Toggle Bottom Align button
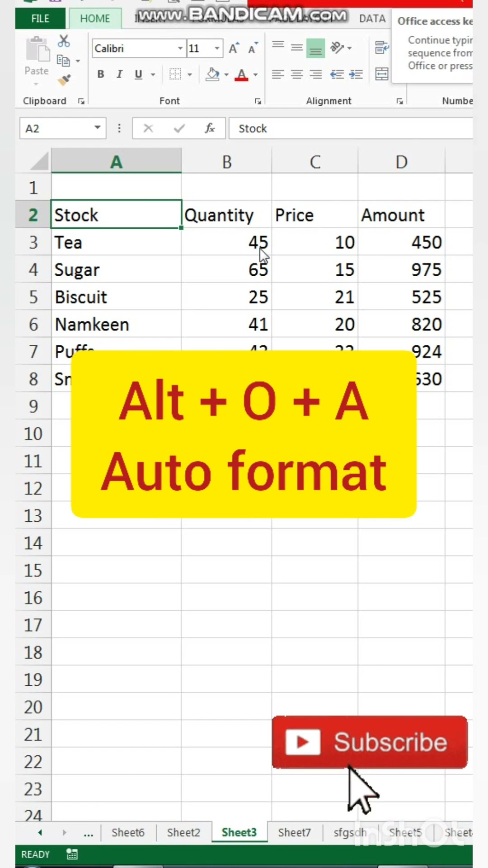The image size is (488, 868). click(315, 48)
